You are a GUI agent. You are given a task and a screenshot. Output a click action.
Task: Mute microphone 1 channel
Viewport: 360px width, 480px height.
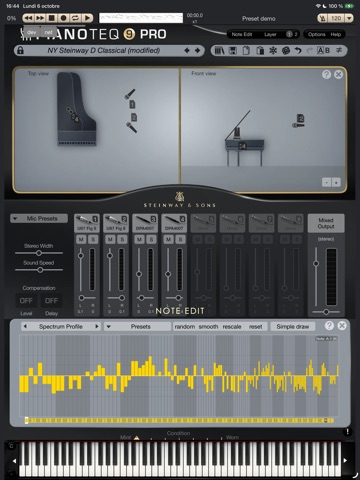(x=81, y=239)
